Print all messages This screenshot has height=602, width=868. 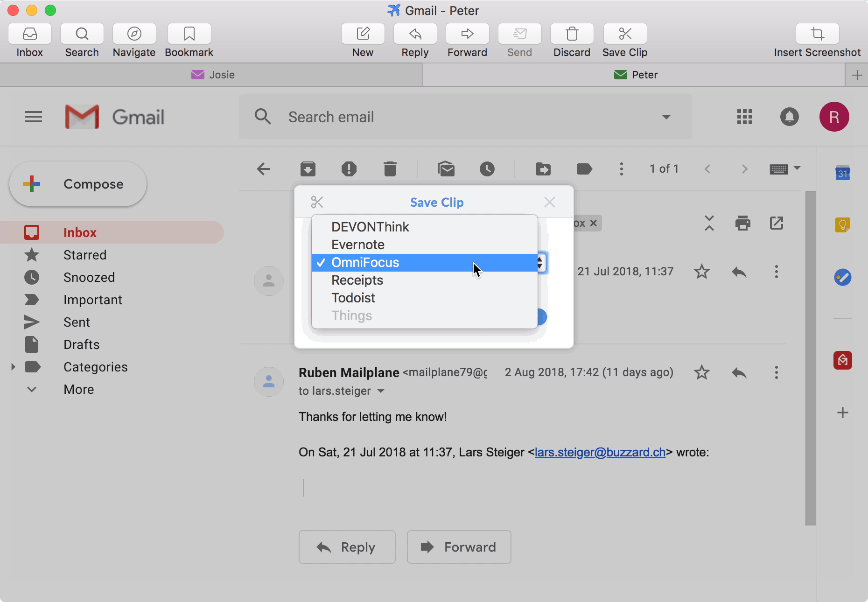743,223
